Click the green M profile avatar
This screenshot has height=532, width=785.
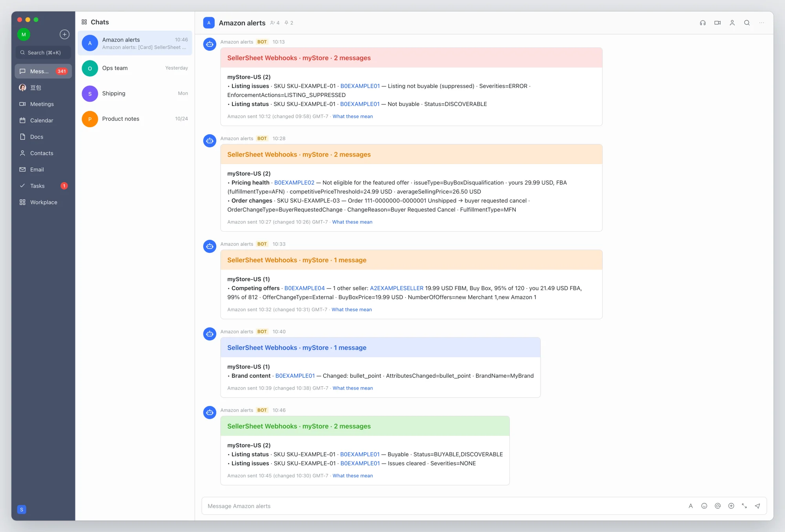click(x=24, y=35)
